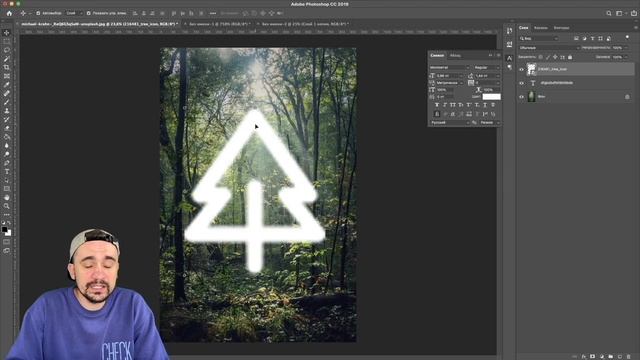Open the Character panel menu button
The image size is (640, 360).
(498, 55)
